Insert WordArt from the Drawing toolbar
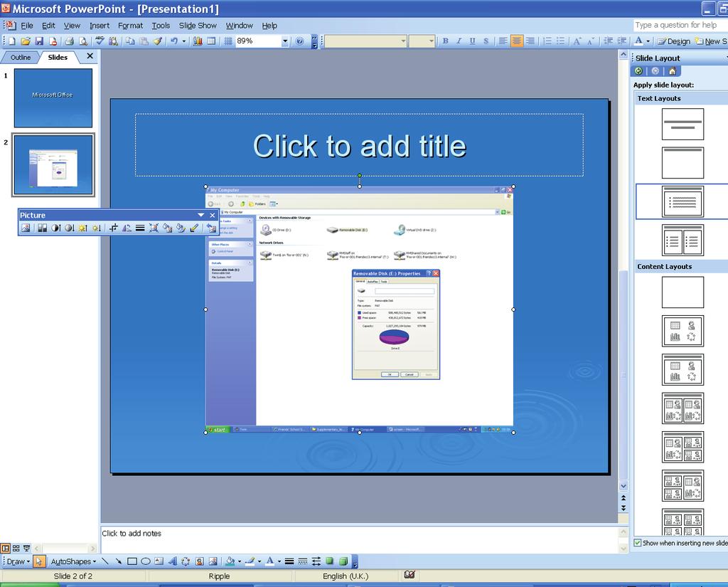728x587 pixels. click(x=173, y=561)
